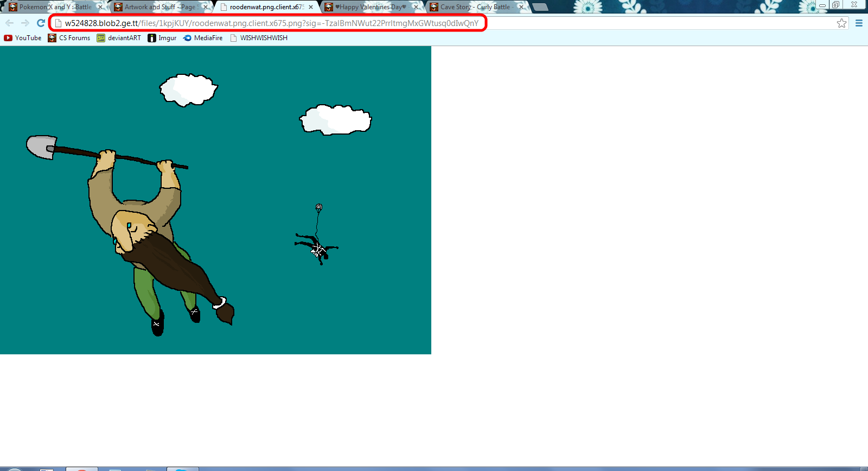Reload the current page
This screenshot has width=868, height=471.
(41, 23)
